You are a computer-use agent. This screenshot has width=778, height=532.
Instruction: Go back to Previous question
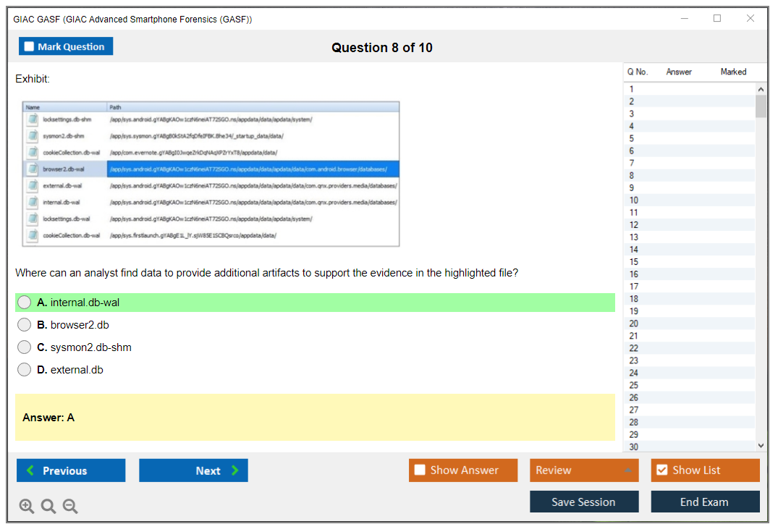(x=71, y=470)
